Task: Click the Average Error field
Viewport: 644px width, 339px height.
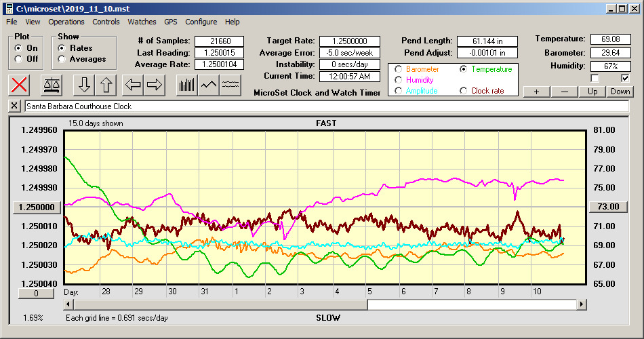Action: [350, 53]
